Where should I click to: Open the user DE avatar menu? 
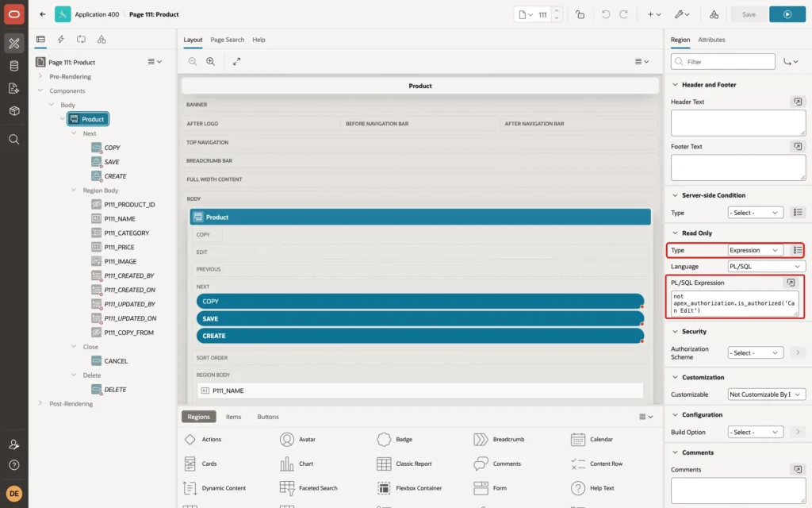point(14,494)
